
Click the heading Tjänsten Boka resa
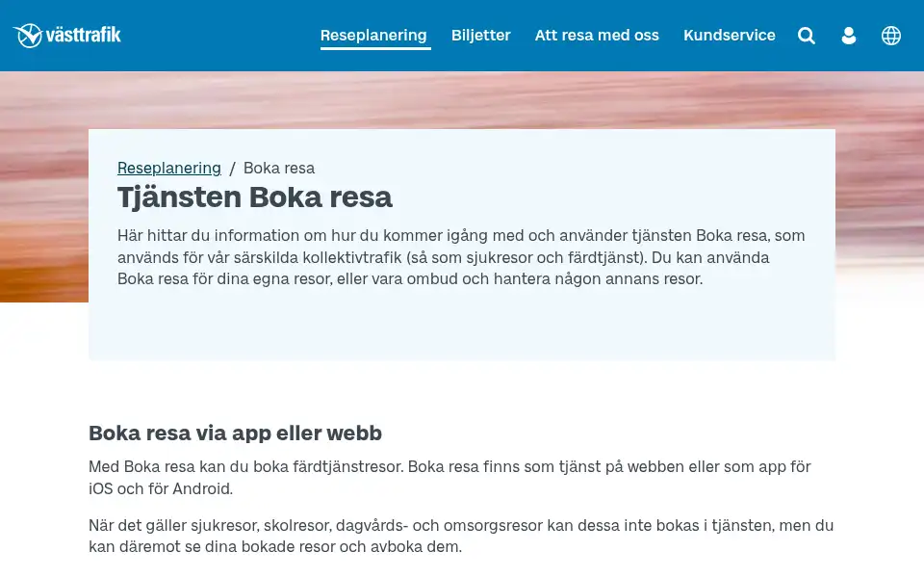254,197
